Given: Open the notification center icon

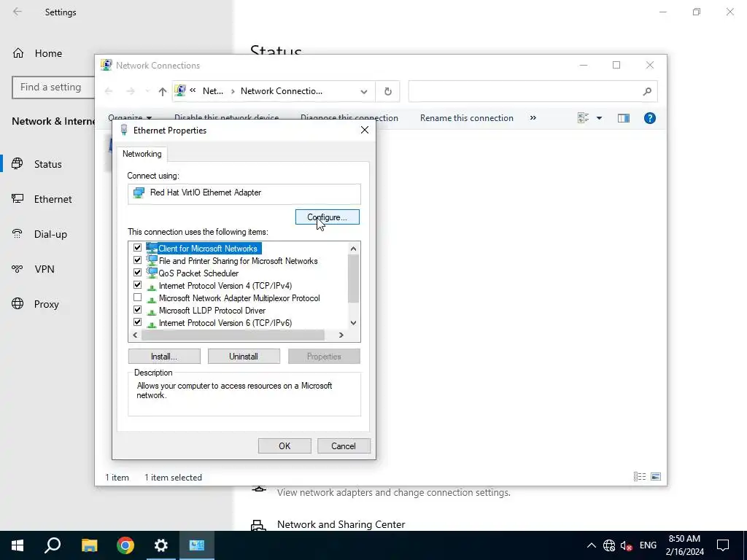Looking at the screenshot, I should coord(723,545).
